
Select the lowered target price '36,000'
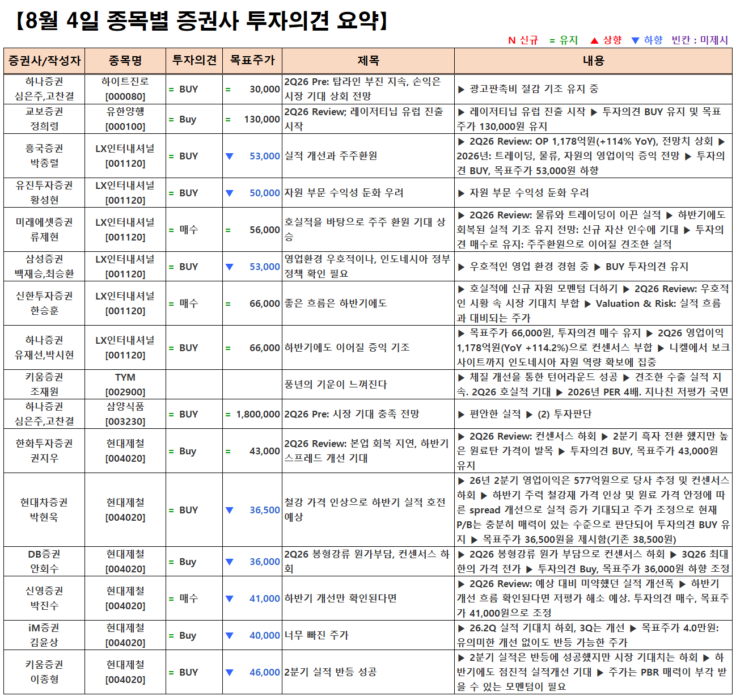265,562
